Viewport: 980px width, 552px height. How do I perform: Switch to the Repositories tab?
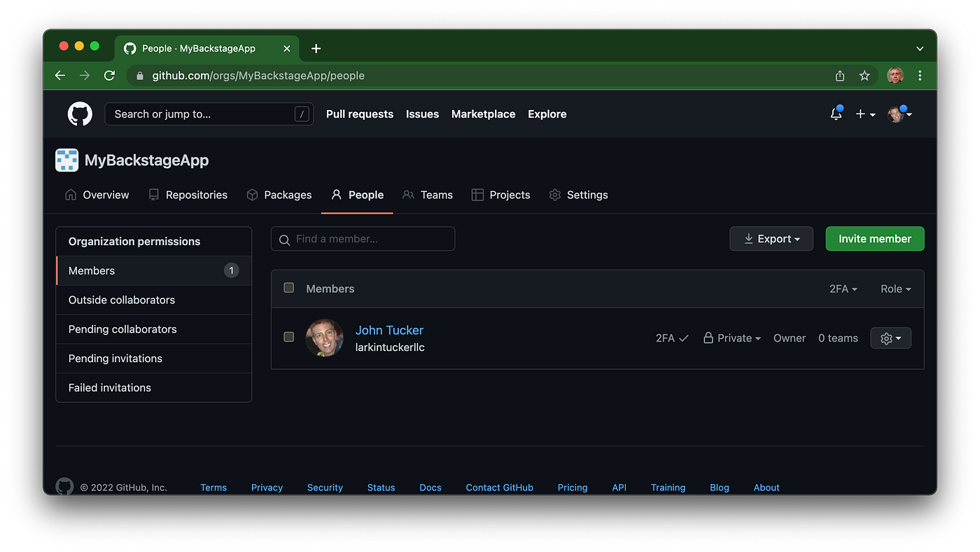pos(188,195)
